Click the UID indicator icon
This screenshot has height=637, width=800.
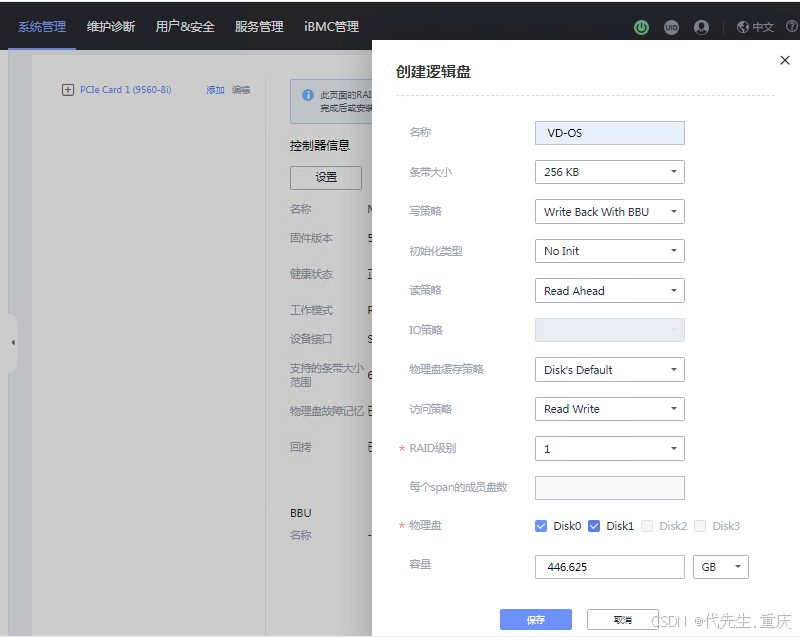[x=671, y=27]
